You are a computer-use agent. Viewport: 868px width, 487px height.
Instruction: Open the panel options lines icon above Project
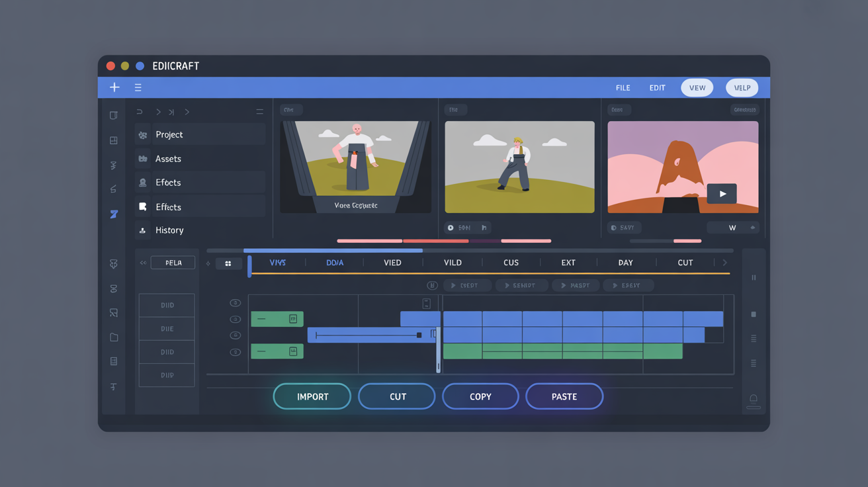259,112
